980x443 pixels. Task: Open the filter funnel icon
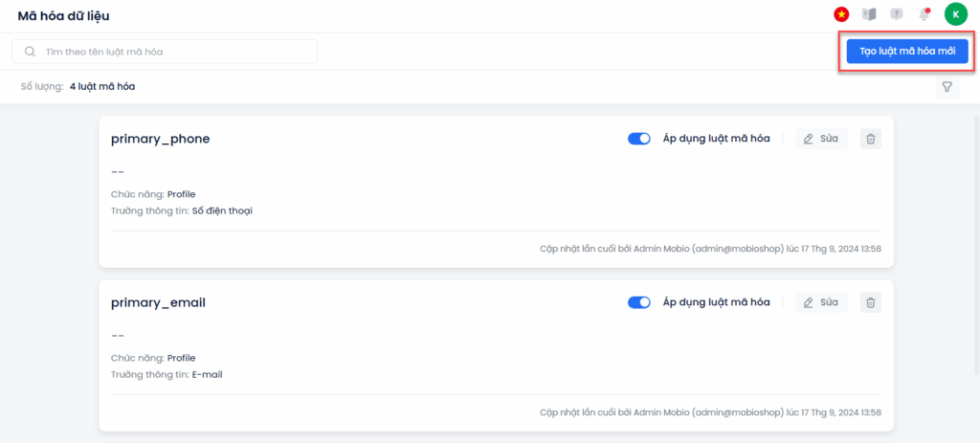coord(947,87)
